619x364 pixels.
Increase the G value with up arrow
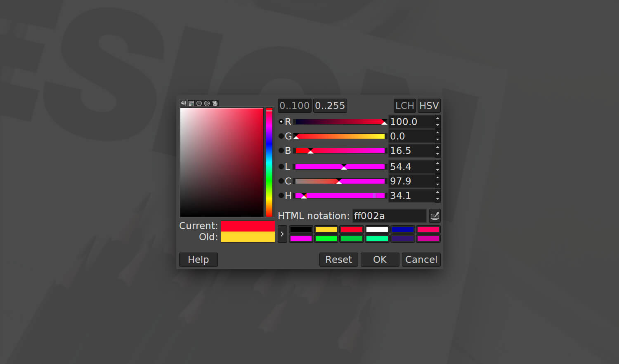point(437,133)
